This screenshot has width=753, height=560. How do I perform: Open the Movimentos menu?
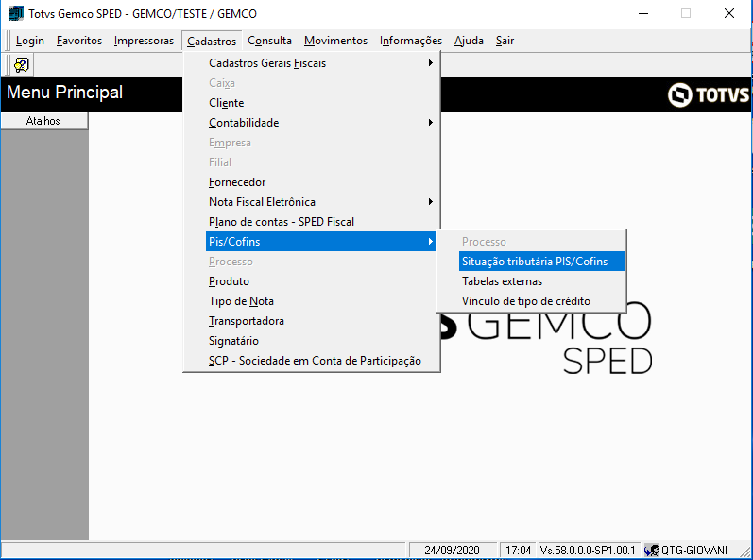coord(335,41)
